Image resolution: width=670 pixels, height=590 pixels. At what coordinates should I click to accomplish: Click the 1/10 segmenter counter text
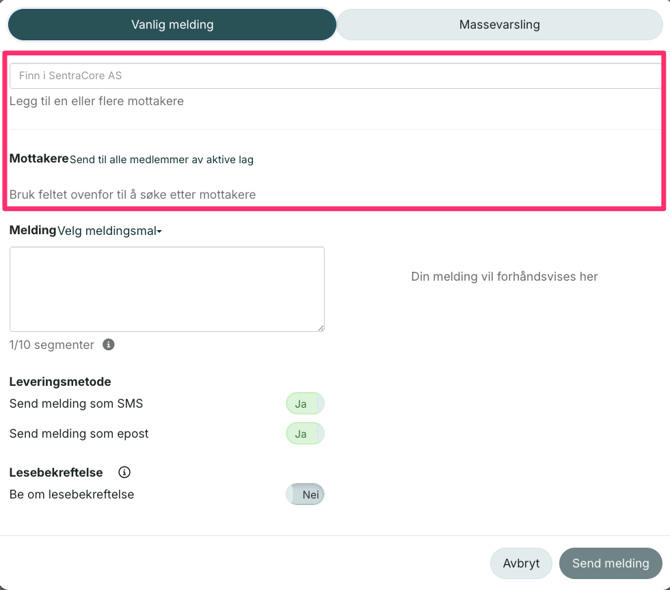[x=52, y=345]
